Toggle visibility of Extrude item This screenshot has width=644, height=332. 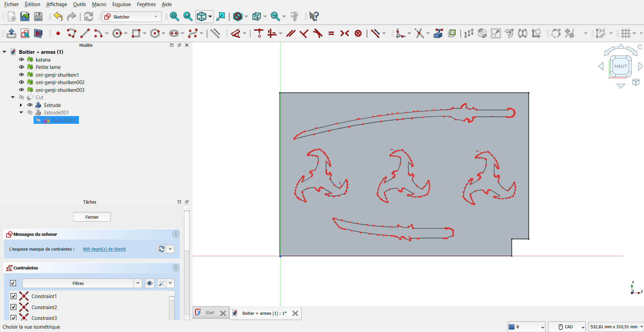[x=30, y=105]
